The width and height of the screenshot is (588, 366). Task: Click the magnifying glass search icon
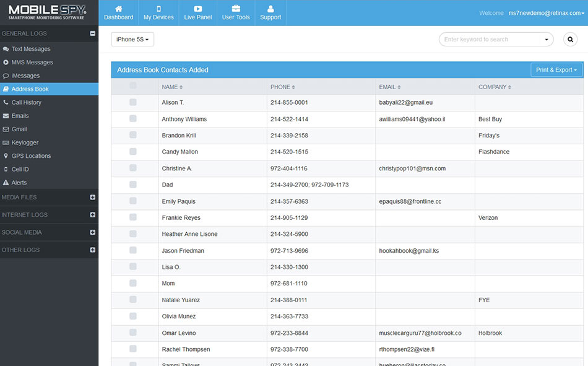(x=570, y=40)
